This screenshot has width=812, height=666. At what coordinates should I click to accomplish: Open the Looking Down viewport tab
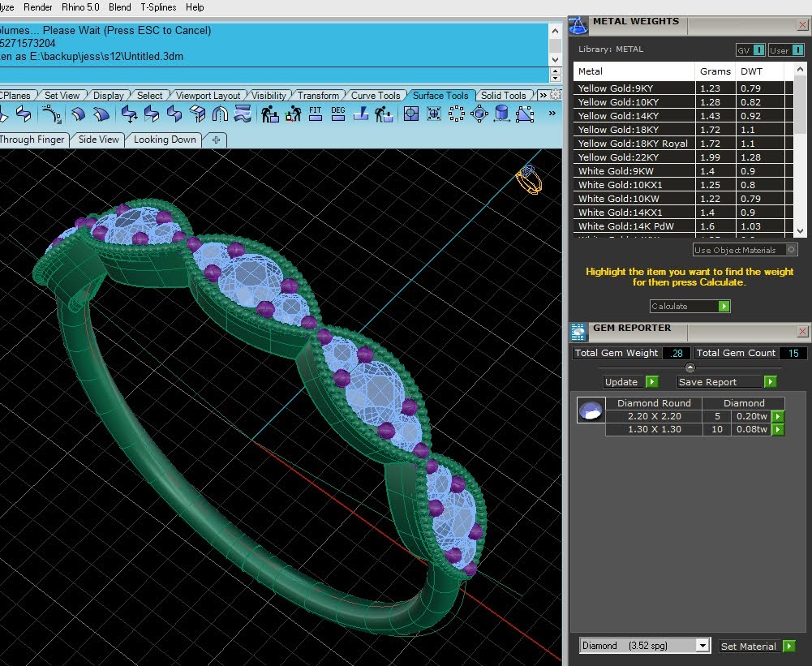(x=165, y=140)
